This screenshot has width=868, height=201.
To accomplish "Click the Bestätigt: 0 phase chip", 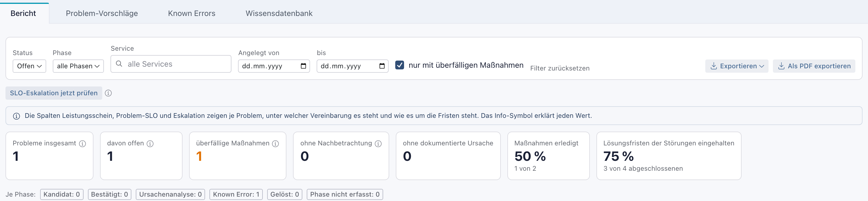I will point(109,194).
